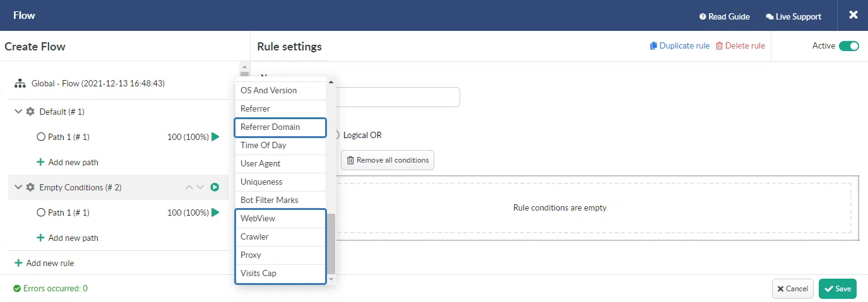Click the rule Name input field
The height and width of the screenshot is (302, 868).
click(398, 97)
